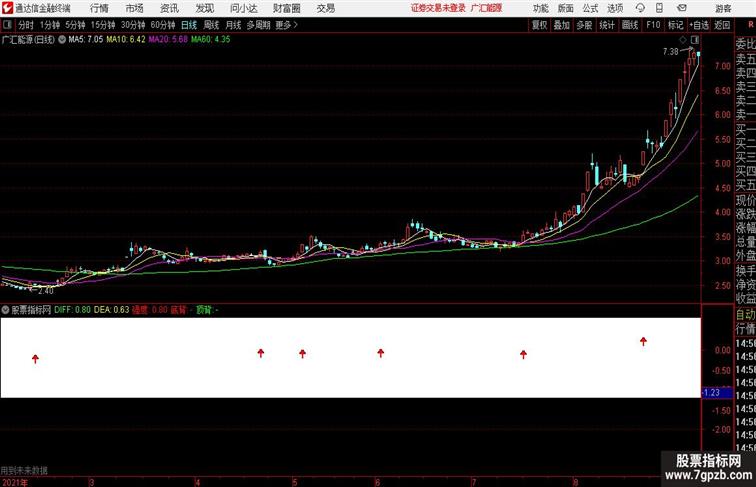This screenshot has height=487, width=756.
Task: Click the 2.40 low price label
Action: (46, 291)
